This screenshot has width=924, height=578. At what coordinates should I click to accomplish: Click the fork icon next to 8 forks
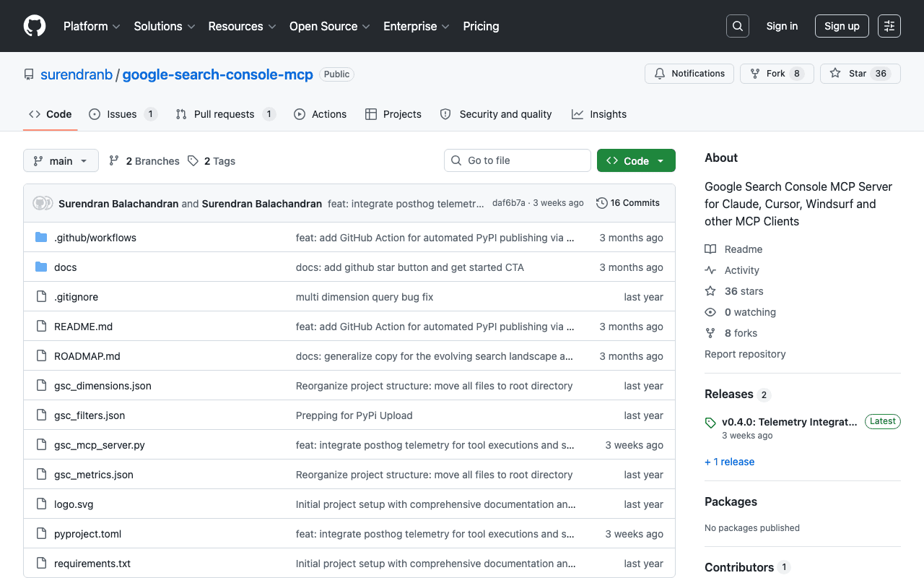pyautogui.click(x=710, y=333)
